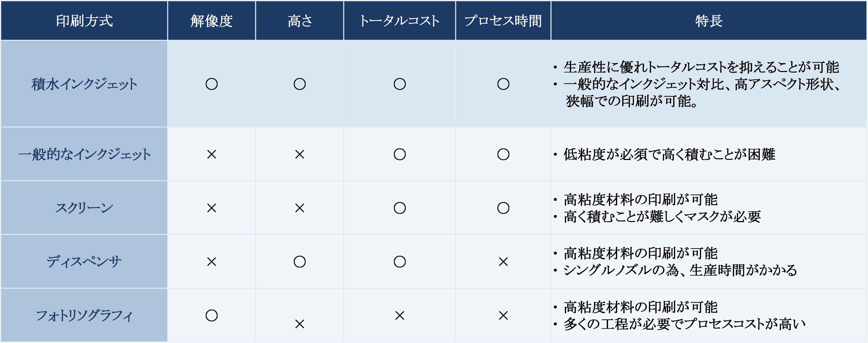Click the circle under 解像度 for 積水インクジェット
Image resolution: width=868 pixels, height=343 pixels.
pyautogui.click(x=212, y=84)
